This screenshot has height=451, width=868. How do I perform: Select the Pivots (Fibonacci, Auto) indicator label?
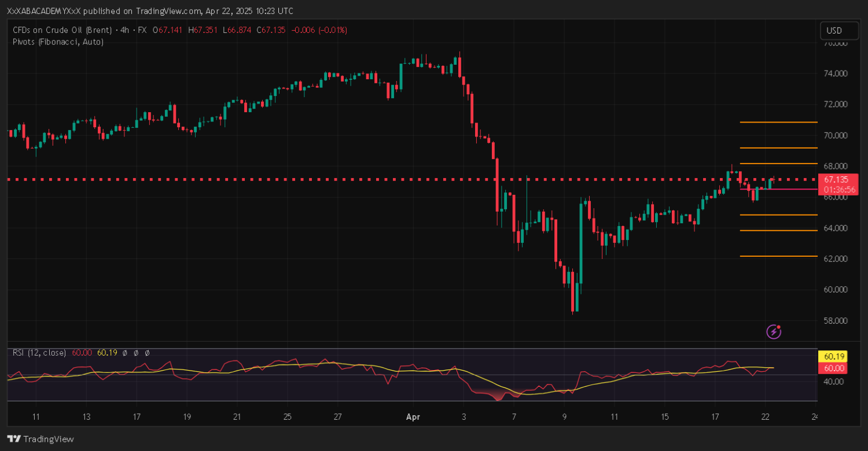point(58,42)
